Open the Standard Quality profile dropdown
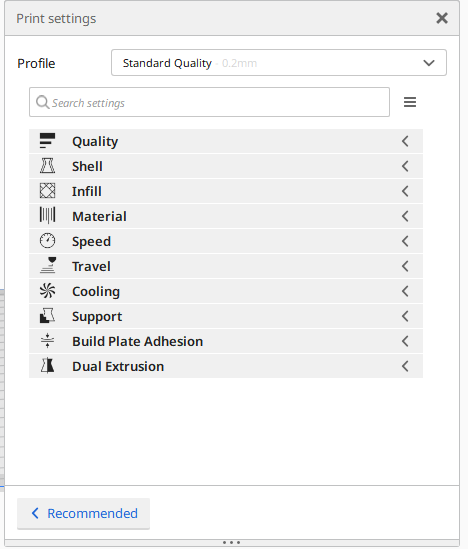 click(x=279, y=63)
